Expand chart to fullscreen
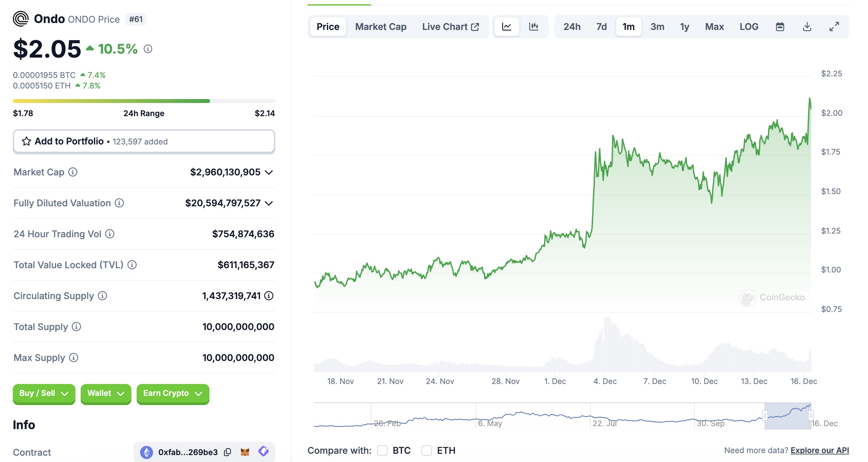868x462 pixels. tap(834, 27)
